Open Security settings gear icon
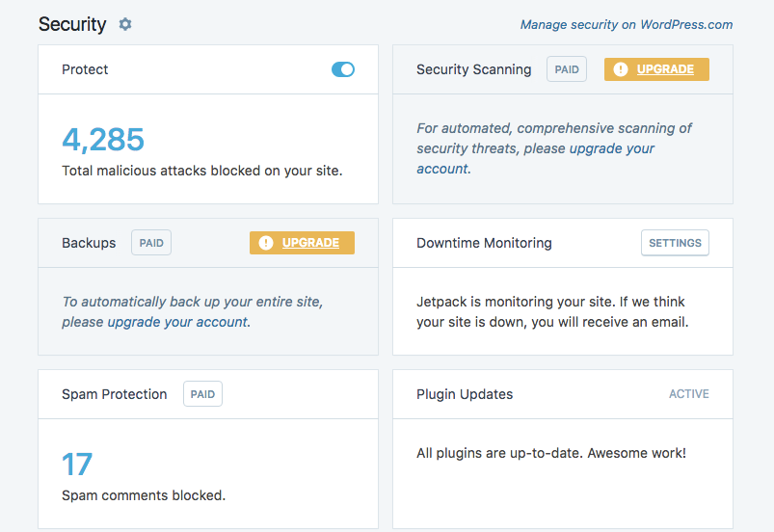This screenshot has height=532, width=774. coord(125,24)
